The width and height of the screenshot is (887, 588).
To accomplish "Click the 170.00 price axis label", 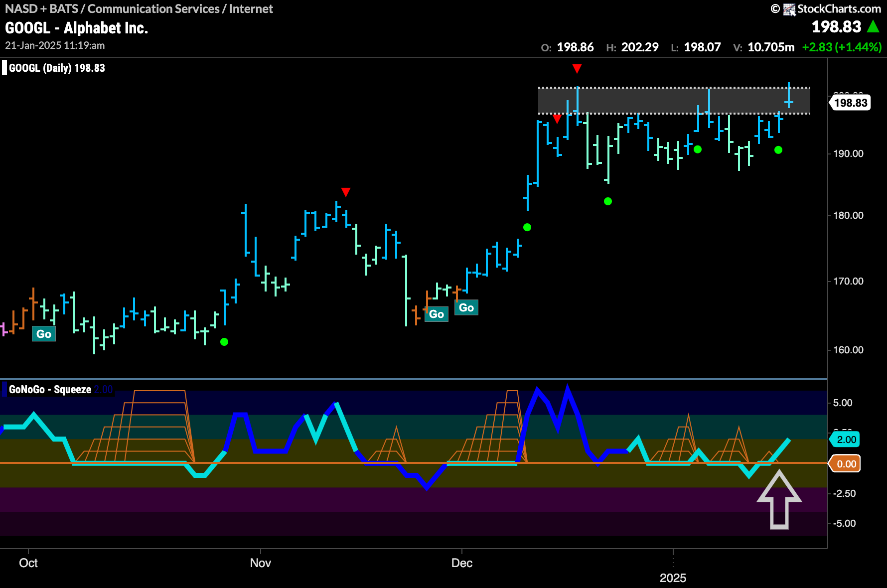I will 848,281.
